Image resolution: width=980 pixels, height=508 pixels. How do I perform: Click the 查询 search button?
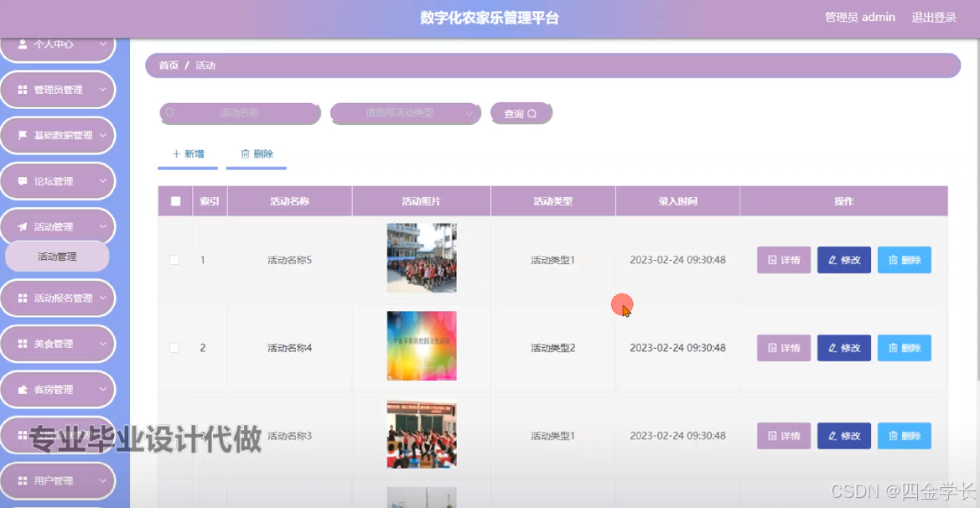click(x=521, y=113)
